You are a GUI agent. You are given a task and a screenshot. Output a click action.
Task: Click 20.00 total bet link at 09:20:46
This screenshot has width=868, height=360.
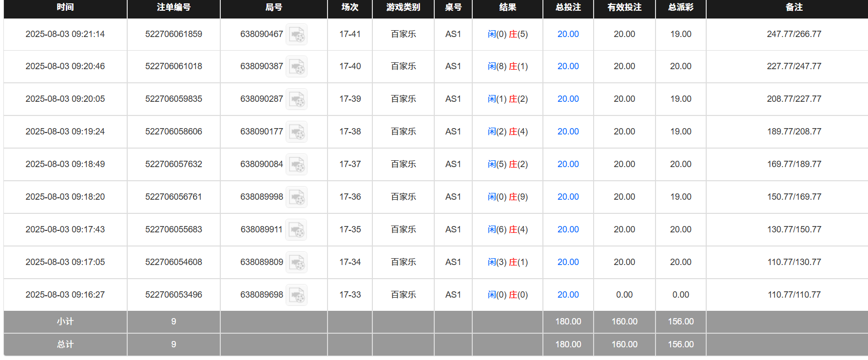[568, 66]
